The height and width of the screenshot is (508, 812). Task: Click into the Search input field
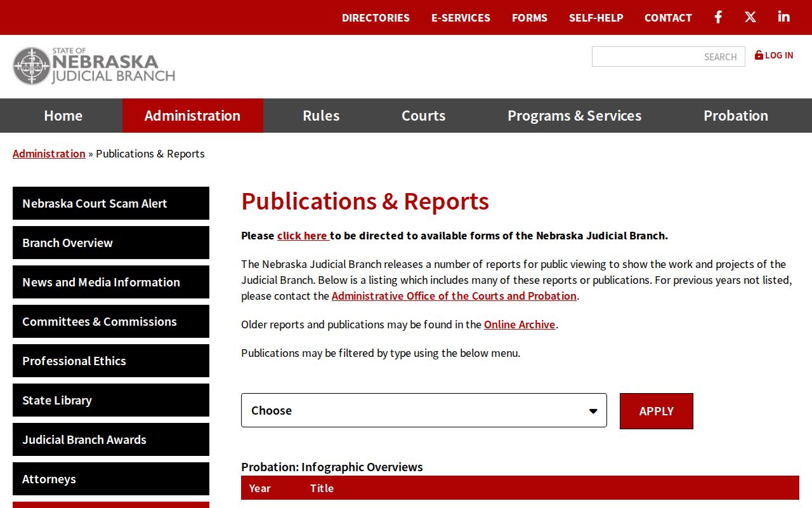(668, 57)
